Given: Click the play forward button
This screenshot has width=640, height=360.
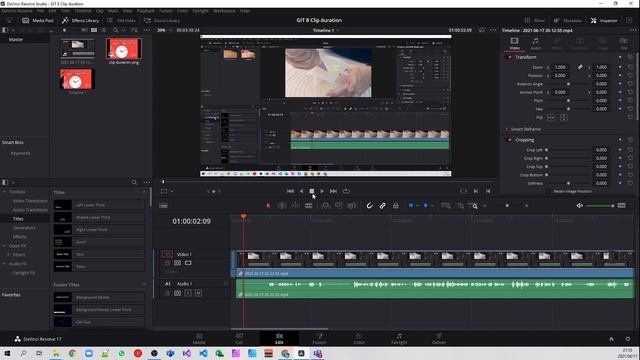Looking at the screenshot, I should pos(322,191).
